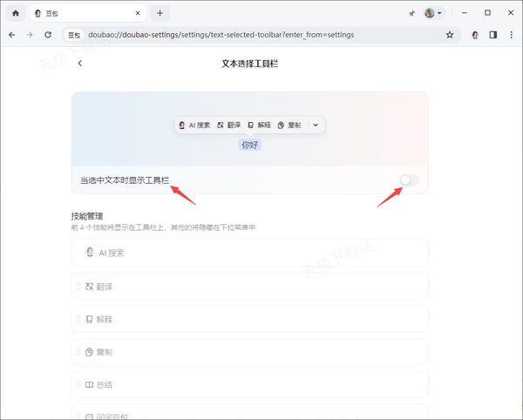Select the 复制 skill row
Screen dimensions: 523x420
coord(250,352)
